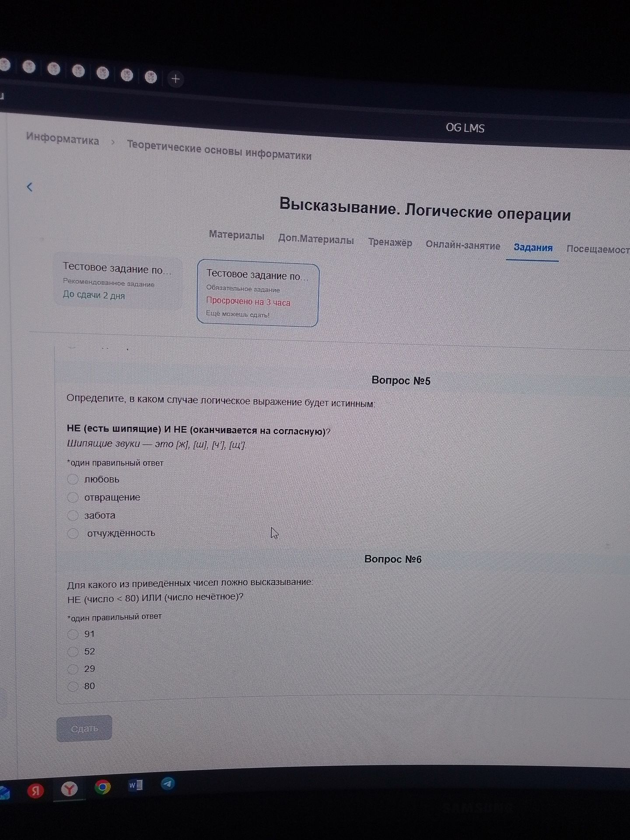Open Telegram from the taskbar
This screenshot has height=840, width=630.
pyautogui.click(x=168, y=783)
